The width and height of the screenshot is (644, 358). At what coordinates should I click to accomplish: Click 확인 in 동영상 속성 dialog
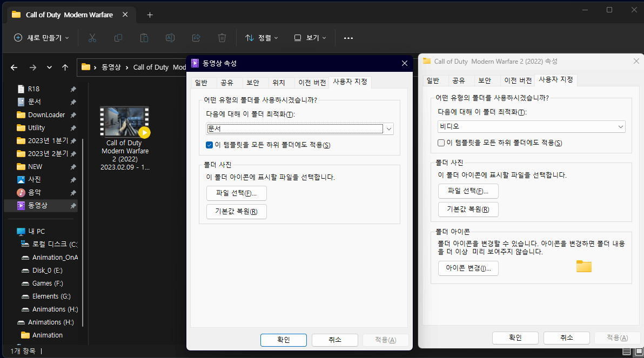tap(284, 340)
